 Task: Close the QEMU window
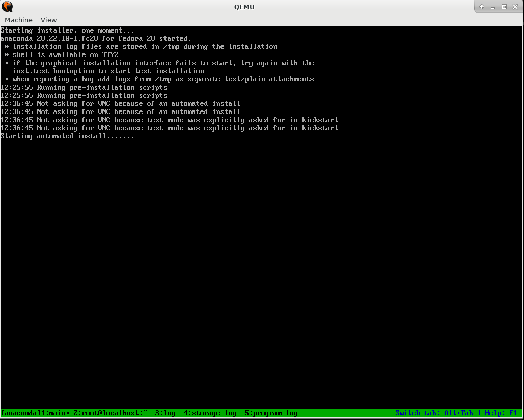tap(515, 7)
